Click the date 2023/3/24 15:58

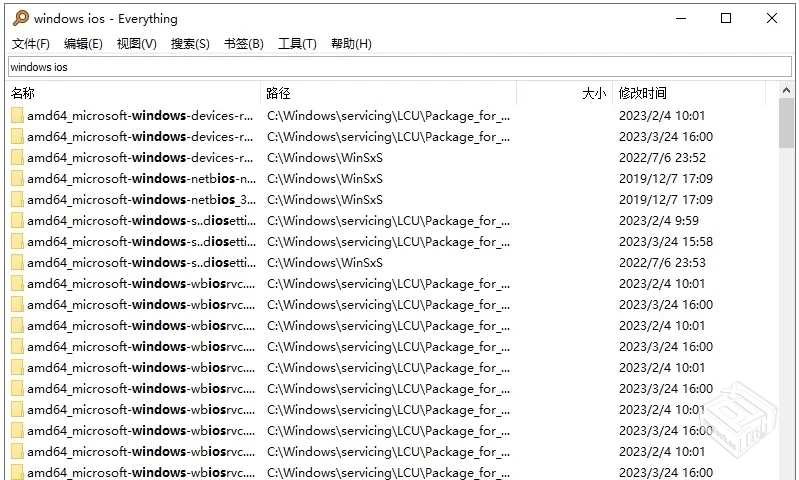(666, 242)
